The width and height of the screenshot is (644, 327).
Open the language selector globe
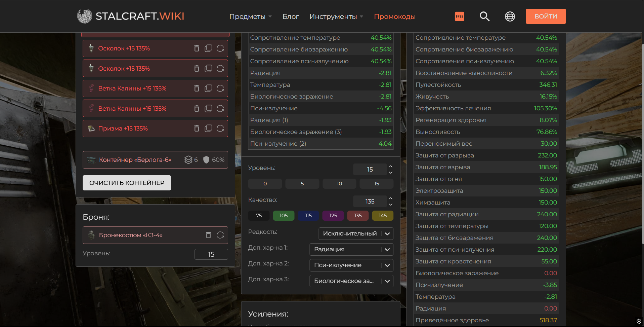(x=510, y=16)
